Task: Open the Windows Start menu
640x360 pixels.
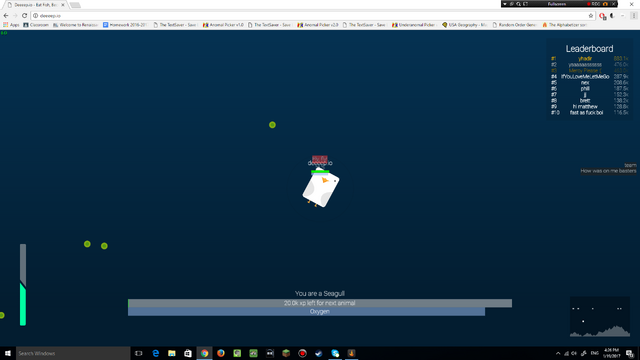Action: click(8, 353)
